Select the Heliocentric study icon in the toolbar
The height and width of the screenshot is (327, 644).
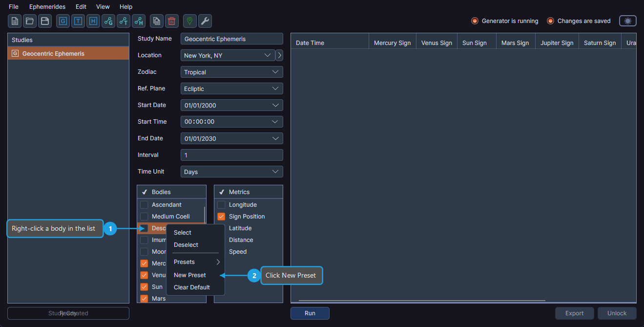(93, 21)
